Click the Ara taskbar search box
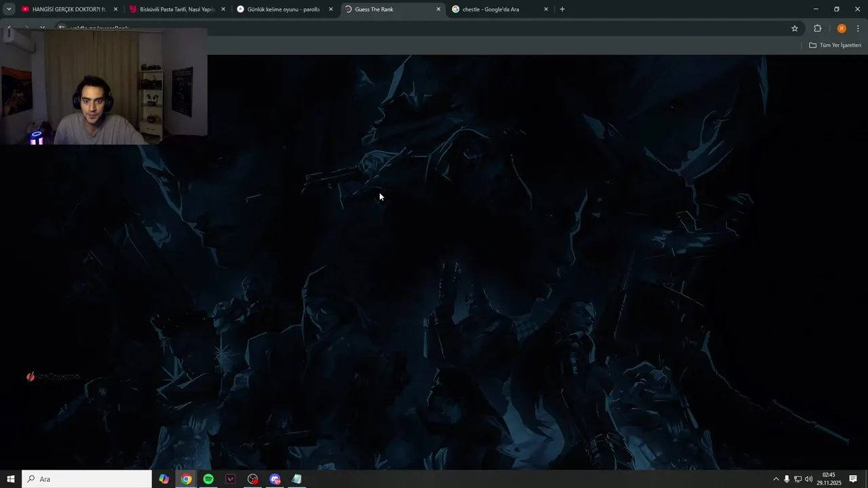868x488 pixels. (x=87, y=479)
